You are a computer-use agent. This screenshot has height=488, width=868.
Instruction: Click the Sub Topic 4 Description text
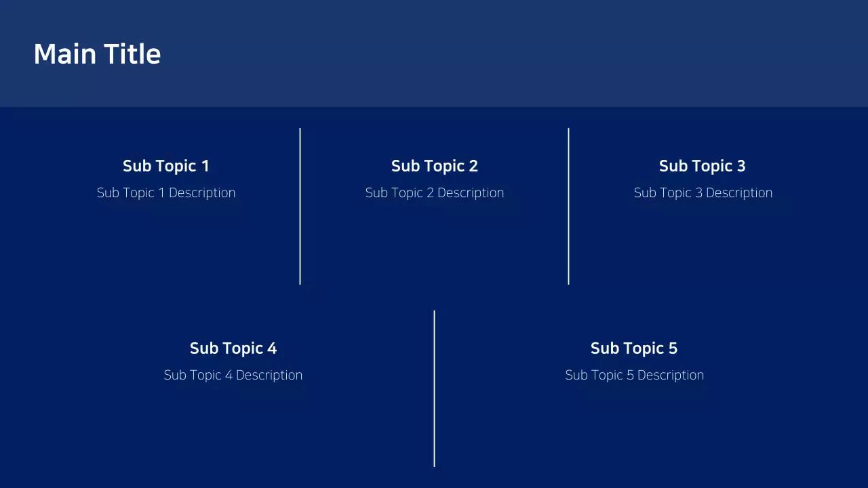click(x=233, y=375)
